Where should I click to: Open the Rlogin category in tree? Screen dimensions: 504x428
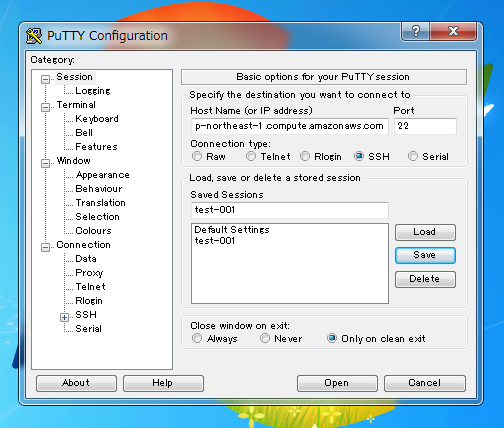pyautogui.click(x=89, y=301)
